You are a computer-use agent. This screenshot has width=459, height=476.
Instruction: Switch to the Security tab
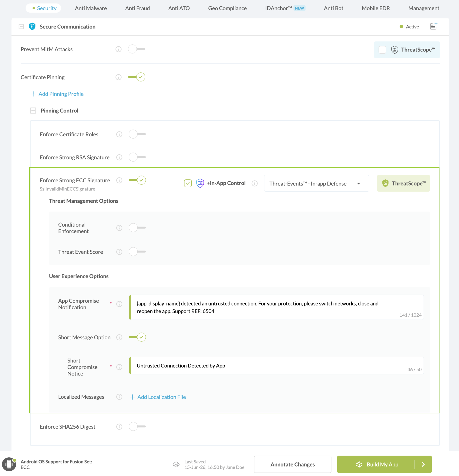(x=43, y=8)
